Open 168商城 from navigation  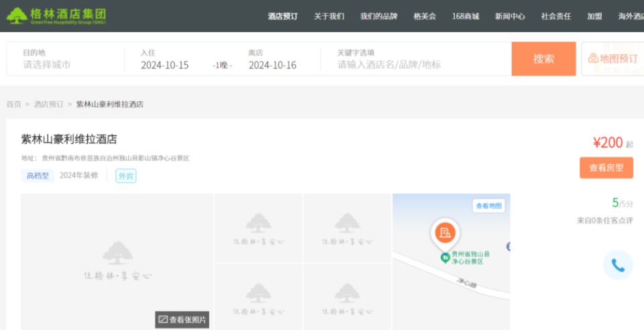(x=466, y=16)
